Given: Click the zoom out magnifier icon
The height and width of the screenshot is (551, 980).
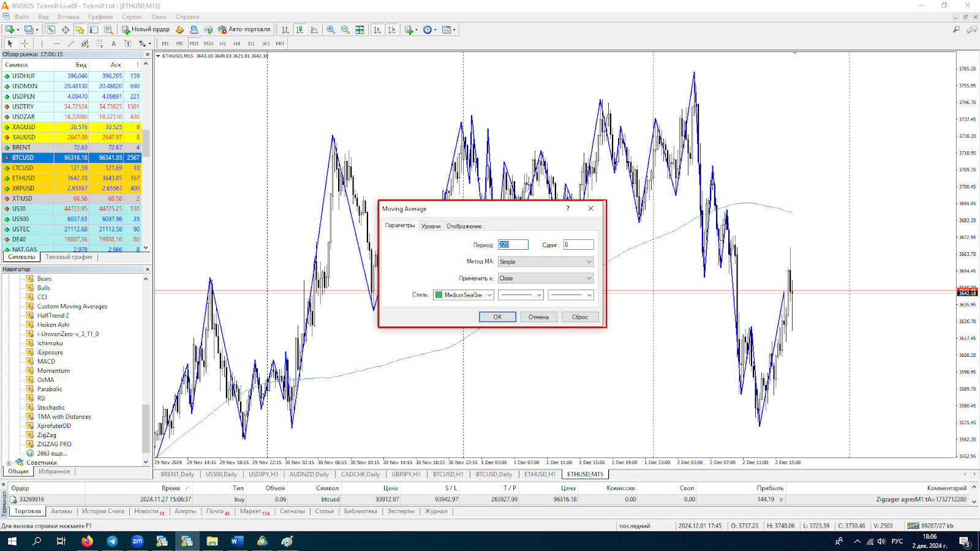Looking at the screenshot, I should click(x=345, y=29).
